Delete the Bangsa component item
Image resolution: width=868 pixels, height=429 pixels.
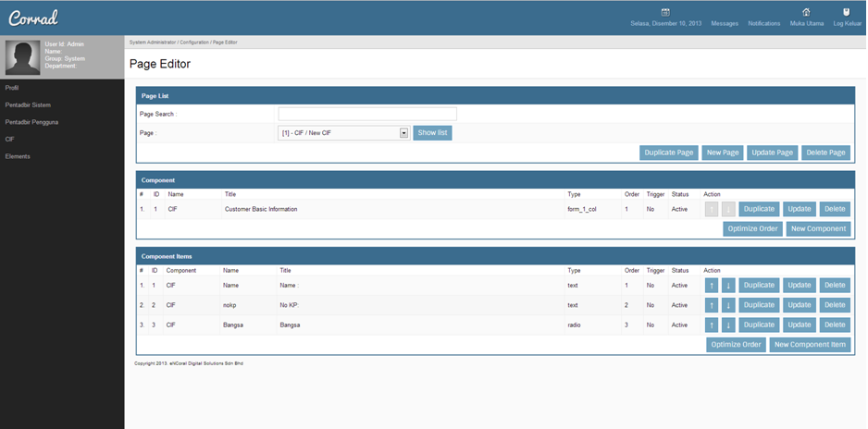click(834, 325)
